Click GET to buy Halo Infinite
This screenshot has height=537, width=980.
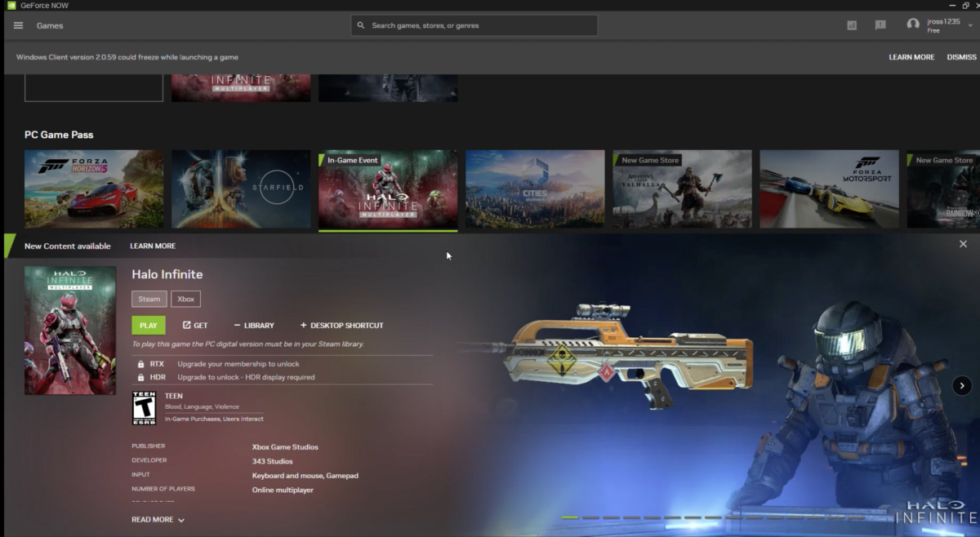click(x=195, y=325)
